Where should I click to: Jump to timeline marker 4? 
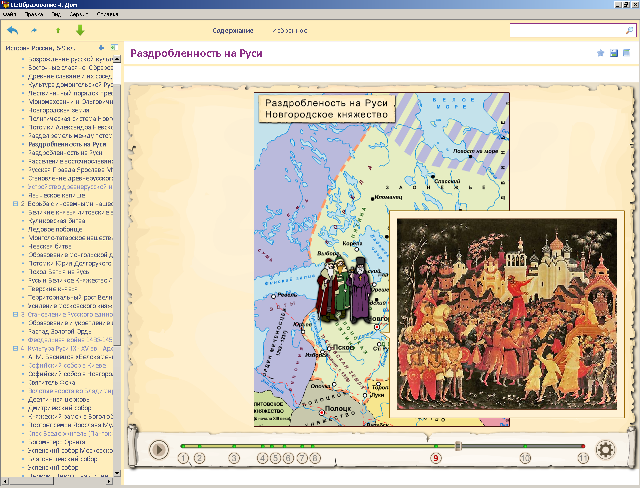click(x=262, y=459)
